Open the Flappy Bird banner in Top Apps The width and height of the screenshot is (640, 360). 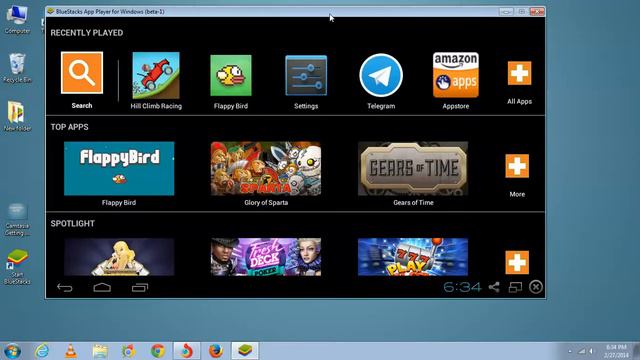click(119, 169)
